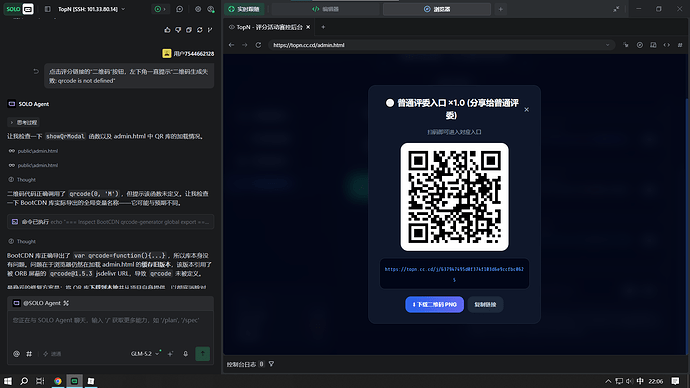
Task: Click the 控制台日志 console label
Action: pos(241,364)
